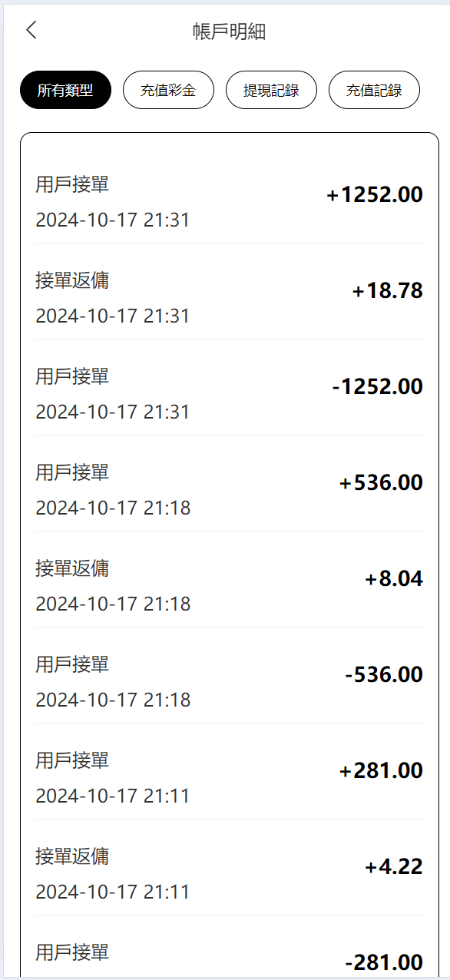Select the +18.78 接單返傭 entry
Image resolution: width=450 pixels, height=980 pixels.
[229, 292]
